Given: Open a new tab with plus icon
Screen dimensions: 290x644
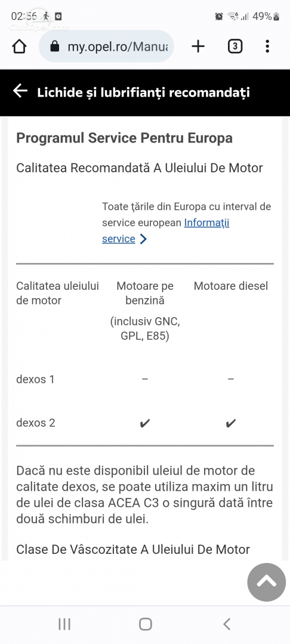Looking at the screenshot, I should pos(198,47).
